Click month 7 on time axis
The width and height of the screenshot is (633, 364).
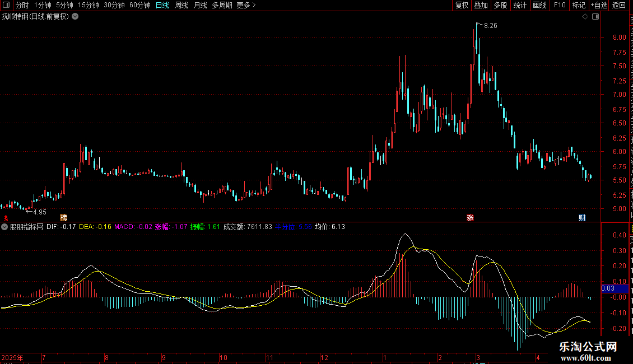coord(44,357)
